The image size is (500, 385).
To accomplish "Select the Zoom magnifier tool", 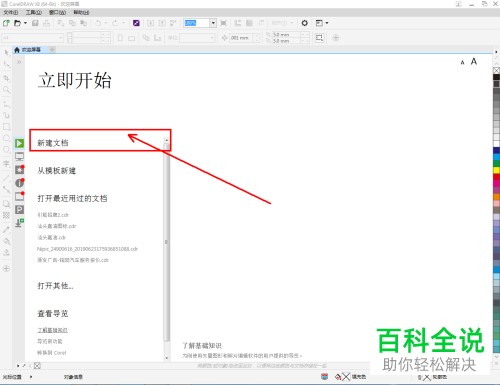I will point(6,90).
